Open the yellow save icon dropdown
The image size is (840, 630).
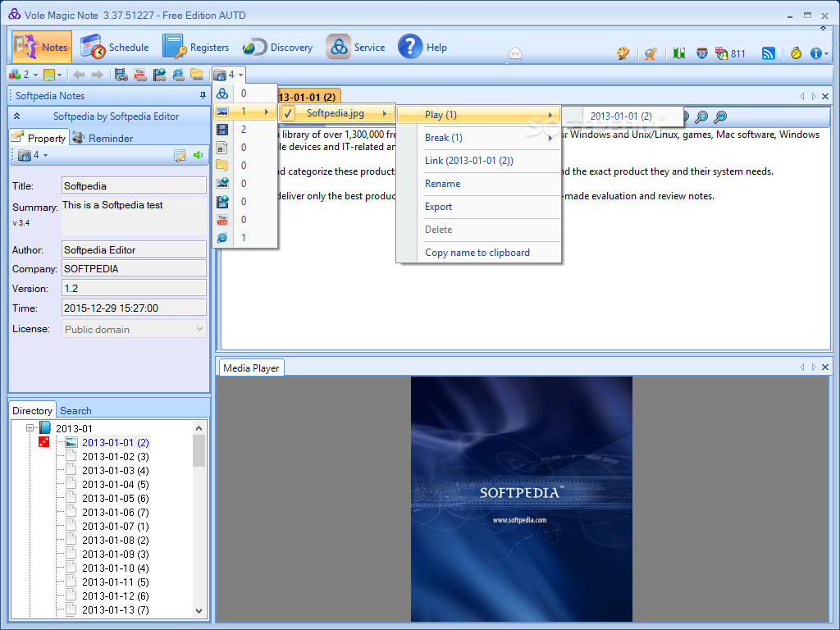coord(52,75)
